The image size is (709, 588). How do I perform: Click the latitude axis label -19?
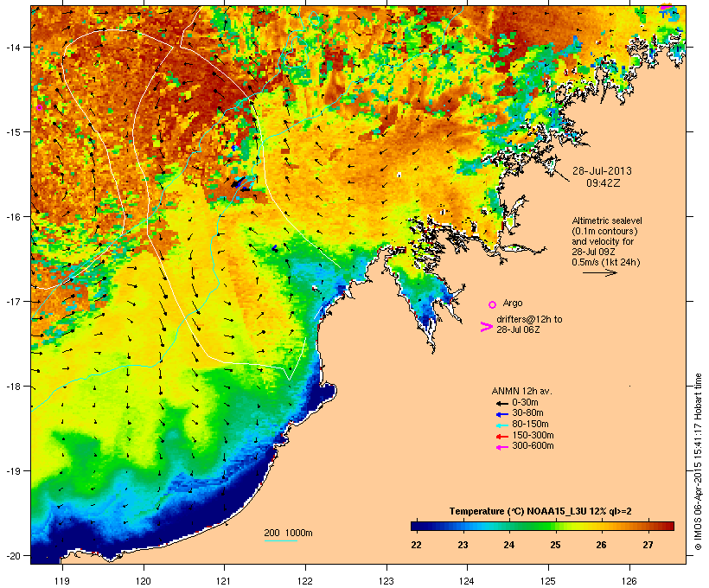pyautogui.click(x=12, y=471)
